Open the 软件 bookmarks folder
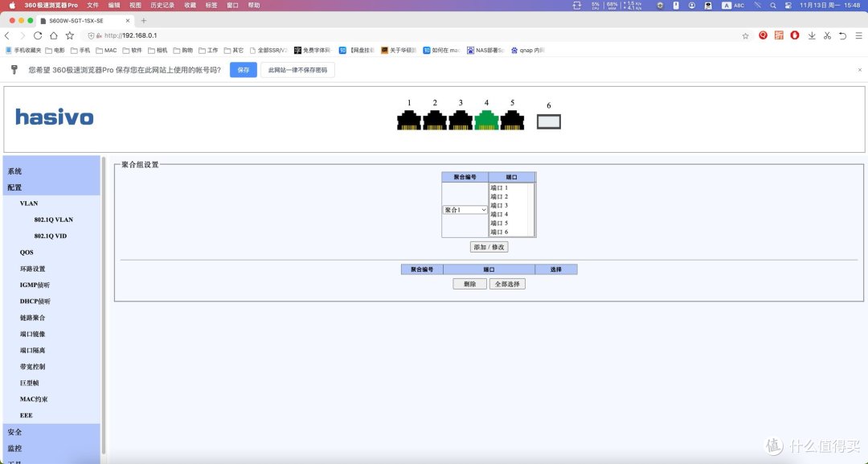This screenshot has height=464, width=868. pos(133,51)
